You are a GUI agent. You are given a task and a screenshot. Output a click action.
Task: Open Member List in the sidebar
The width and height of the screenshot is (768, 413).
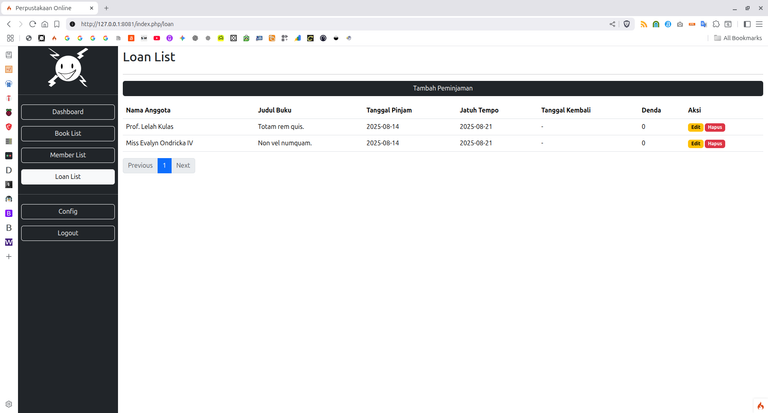coord(68,155)
